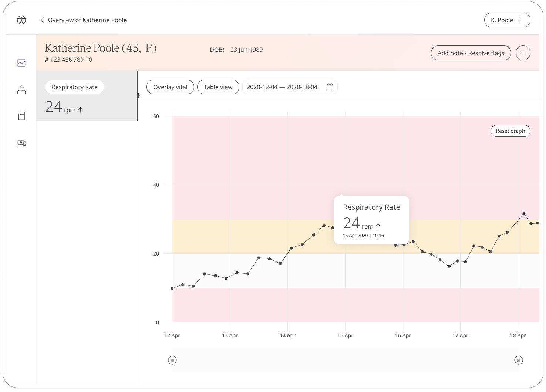The height and width of the screenshot is (392, 546).
Task: Open the date range field 2020-12-04 — 2020-18-04
Action: coord(290,87)
